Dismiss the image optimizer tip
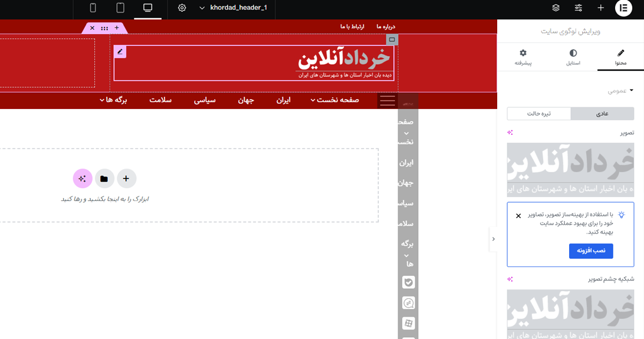Screen dimensions: 644x339 pyautogui.click(x=518, y=216)
